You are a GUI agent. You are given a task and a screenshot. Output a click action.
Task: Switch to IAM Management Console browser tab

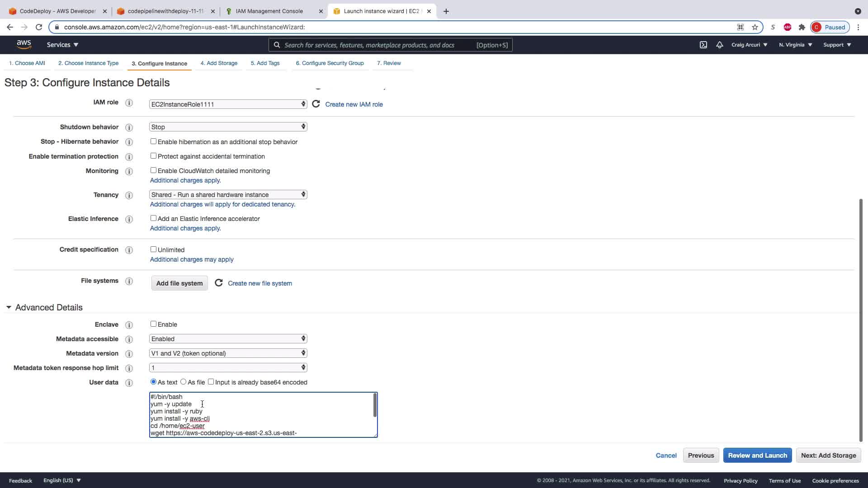click(x=269, y=11)
